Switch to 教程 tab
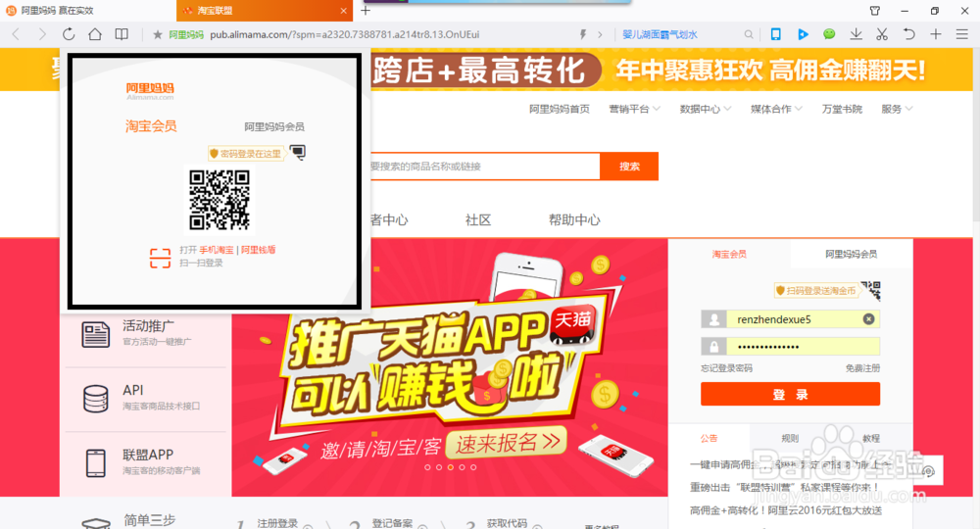The width and height of the screenshot is (980, 529). (871, 438)
